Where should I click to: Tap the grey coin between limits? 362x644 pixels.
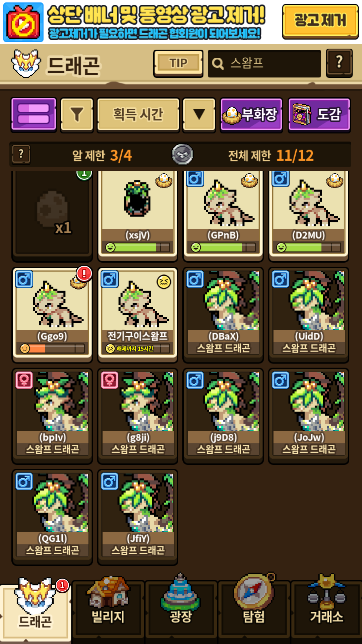[x=182, y=154]
